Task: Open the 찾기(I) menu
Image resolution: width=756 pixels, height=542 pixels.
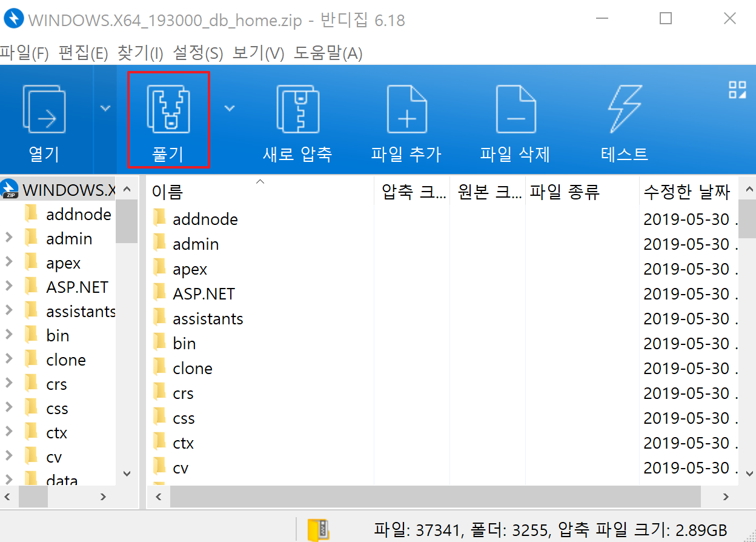Action: click(x=140, y=53)
